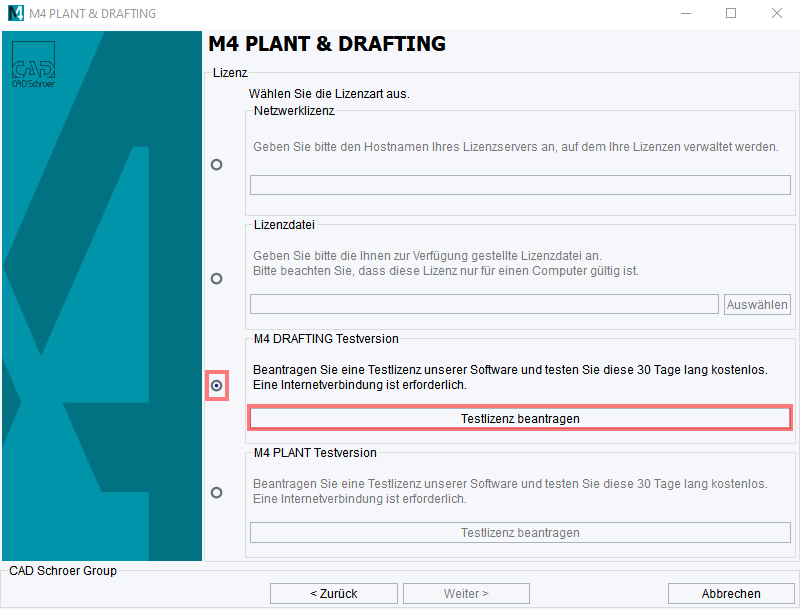Click the 'Wählen Sie die Lizenzart aus.' text
The width and height of the screenshot is (800, 609).
329,94
